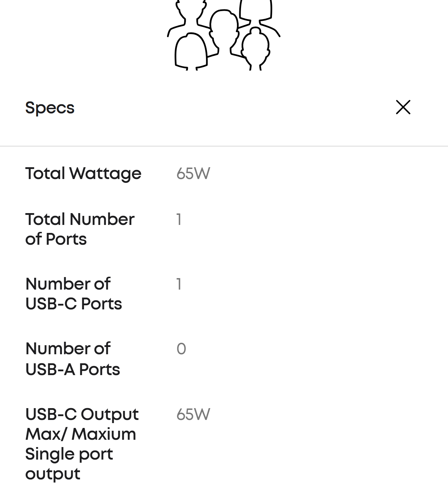Viewport: 448px width, 486px height.
Task: Click the group of people illustration
Action: tap(224, 35)
